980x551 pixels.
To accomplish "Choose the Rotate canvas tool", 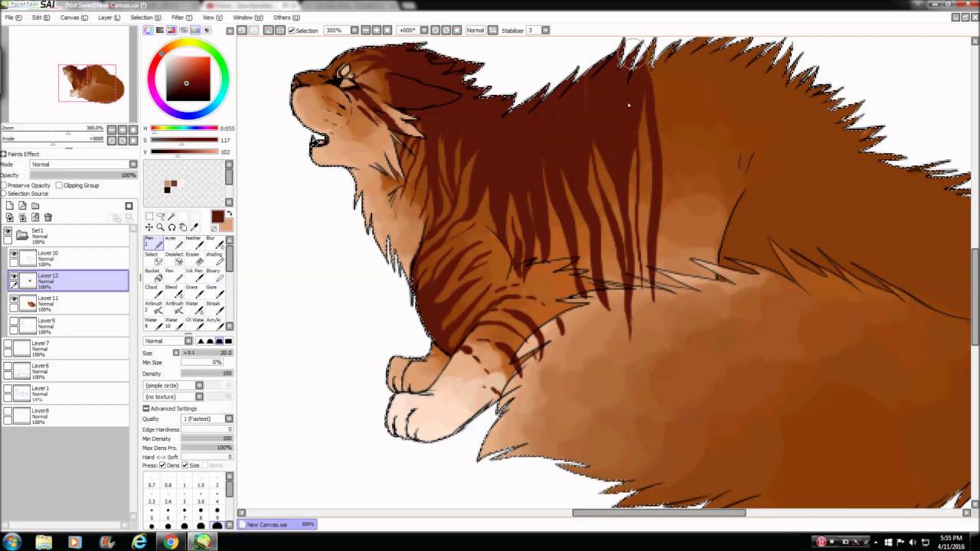I will coord(171,227).
